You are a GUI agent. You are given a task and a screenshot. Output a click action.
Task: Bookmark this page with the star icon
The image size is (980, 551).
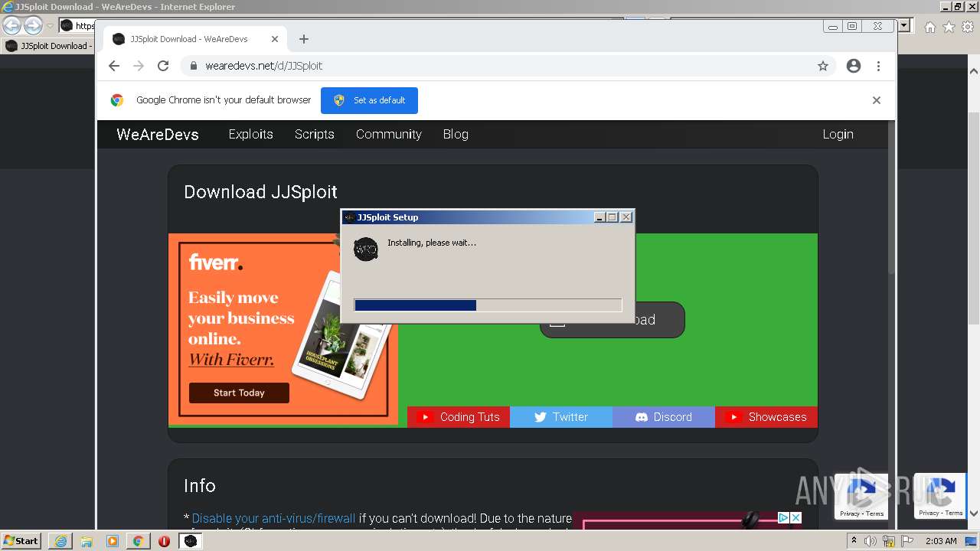point(823,66)
